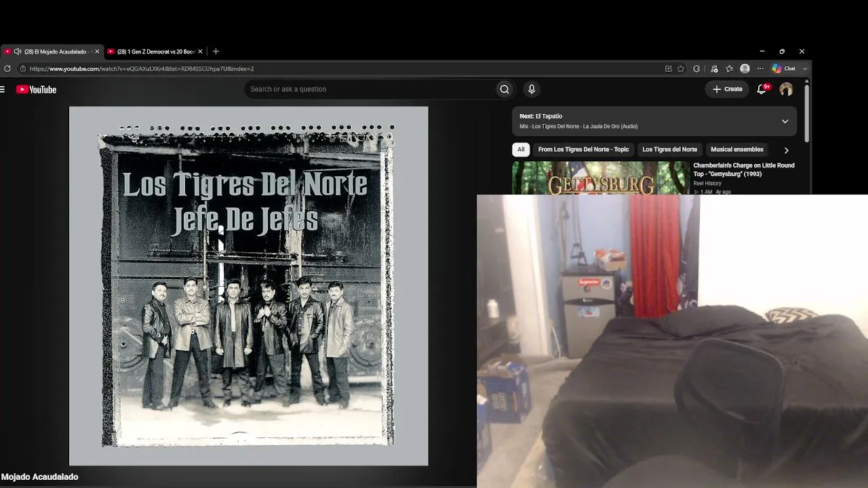Click the Gettysburg video thumbnail

click(x=600, y=178)
